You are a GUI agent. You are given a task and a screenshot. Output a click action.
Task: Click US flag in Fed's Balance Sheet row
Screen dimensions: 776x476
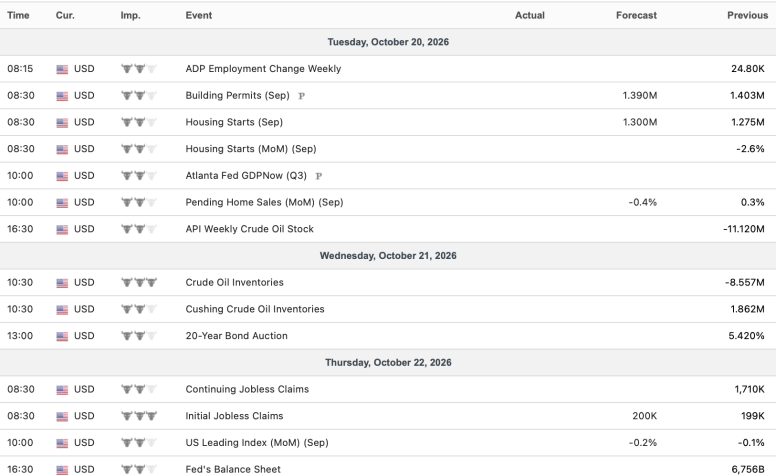(62, 470)
